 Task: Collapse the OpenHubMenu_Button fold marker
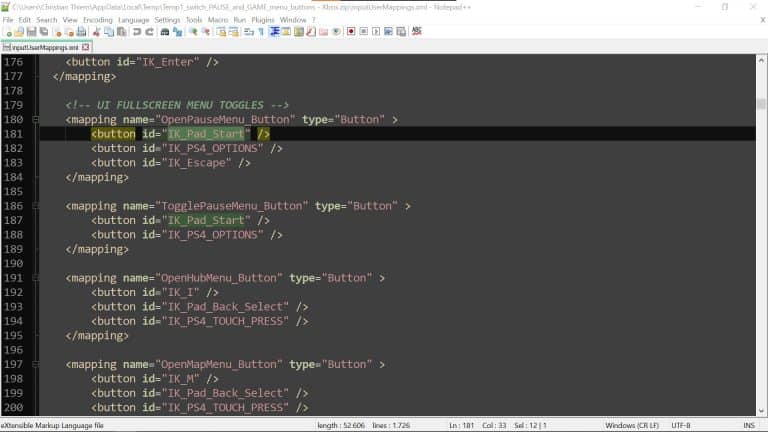coord(36,278)
